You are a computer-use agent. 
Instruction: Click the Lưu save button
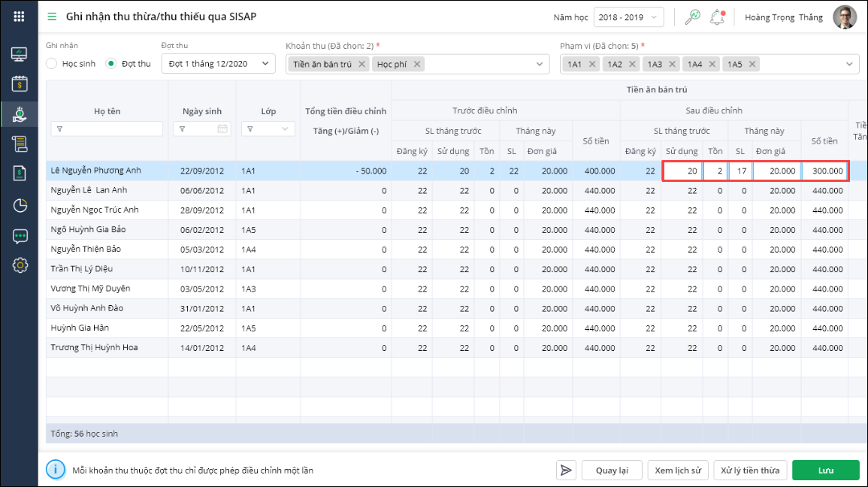pyautogui.click(x=825, y=470)
